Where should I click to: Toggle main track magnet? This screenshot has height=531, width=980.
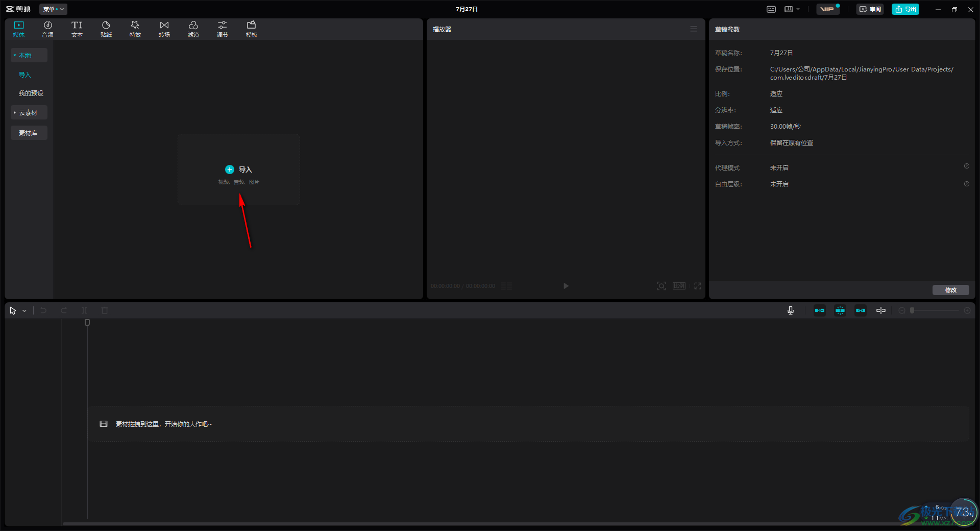coord(820,310)
